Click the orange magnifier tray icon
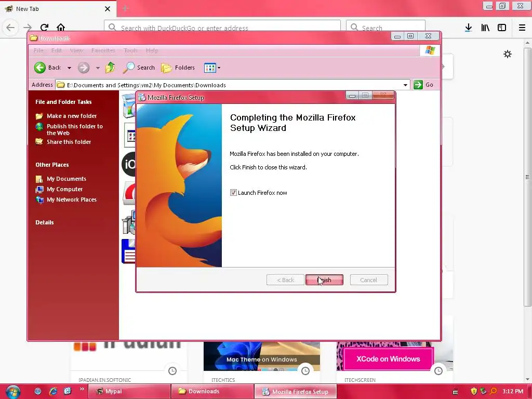The image size is (532, 399). 494,391
